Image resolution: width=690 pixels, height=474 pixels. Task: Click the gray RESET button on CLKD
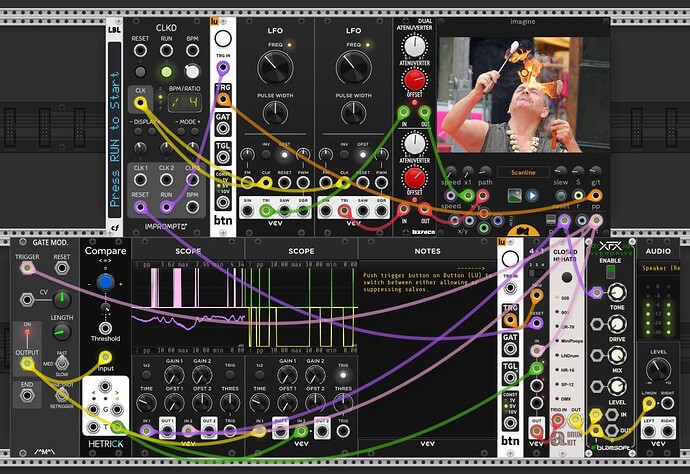[x=140, y=71]
